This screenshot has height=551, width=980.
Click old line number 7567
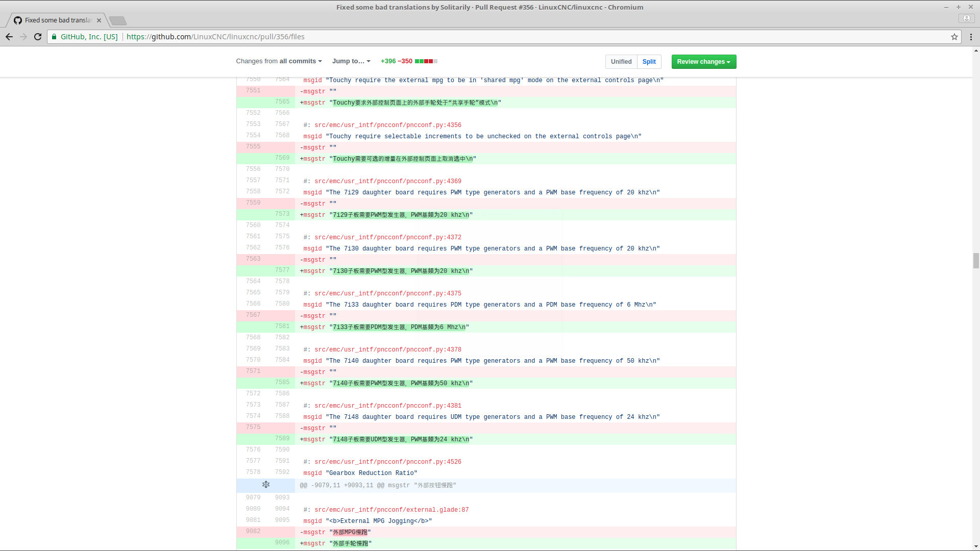(253, 315)
